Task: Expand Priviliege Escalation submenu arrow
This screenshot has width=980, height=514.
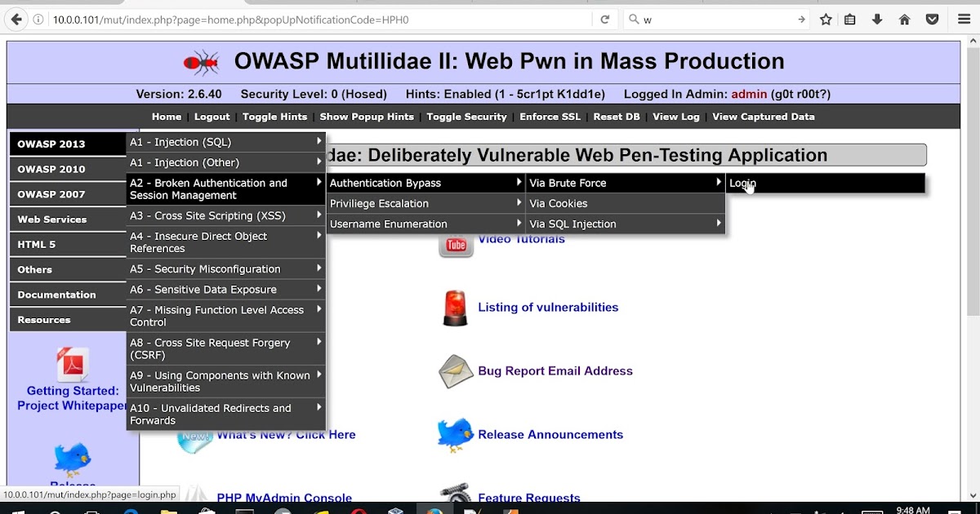Action: [x=519, y=202]
